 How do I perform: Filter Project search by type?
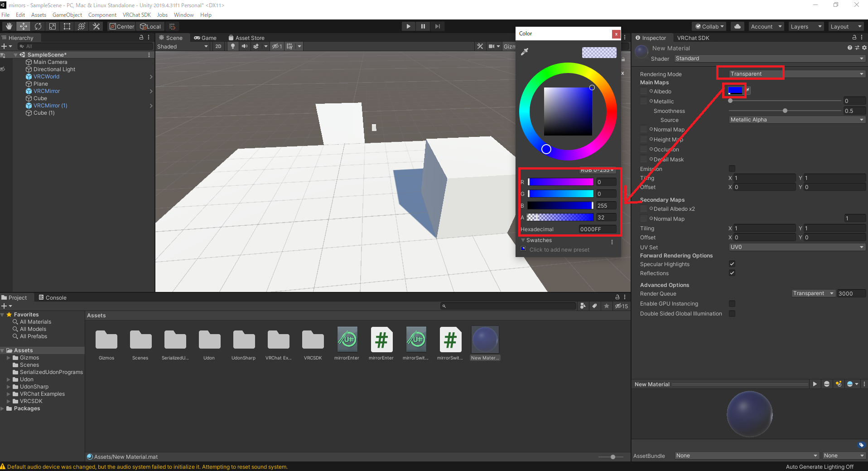pos(583,306)
